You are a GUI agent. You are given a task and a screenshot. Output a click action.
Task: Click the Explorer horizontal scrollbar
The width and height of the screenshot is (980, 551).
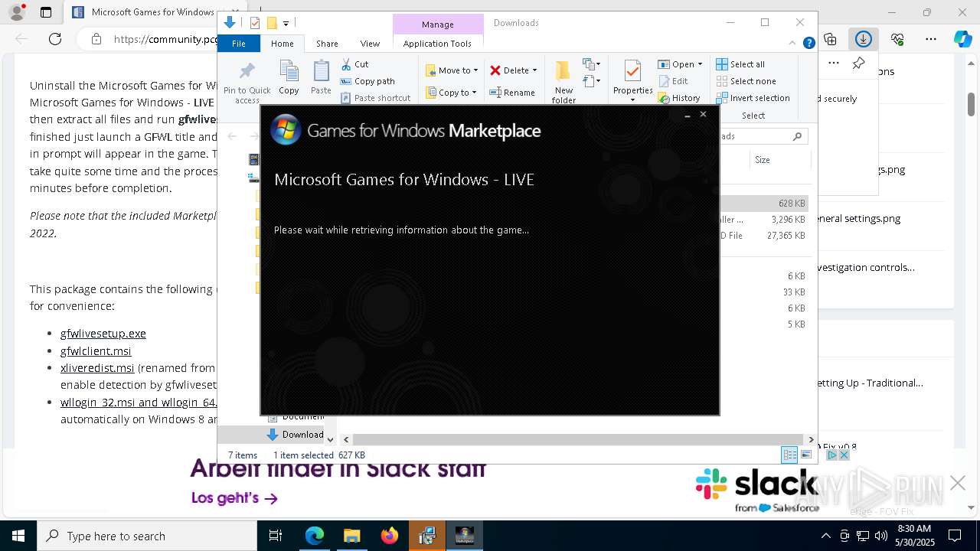coord(578,439)
